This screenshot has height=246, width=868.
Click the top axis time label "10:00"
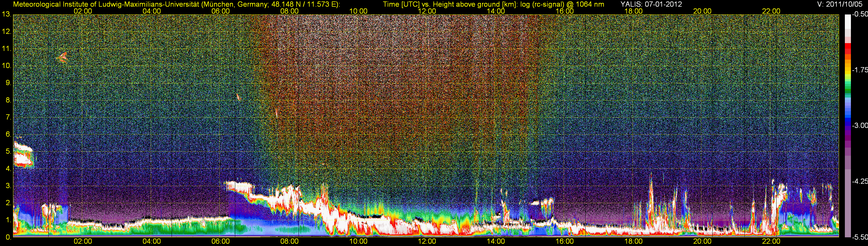(x=358, y=11)
